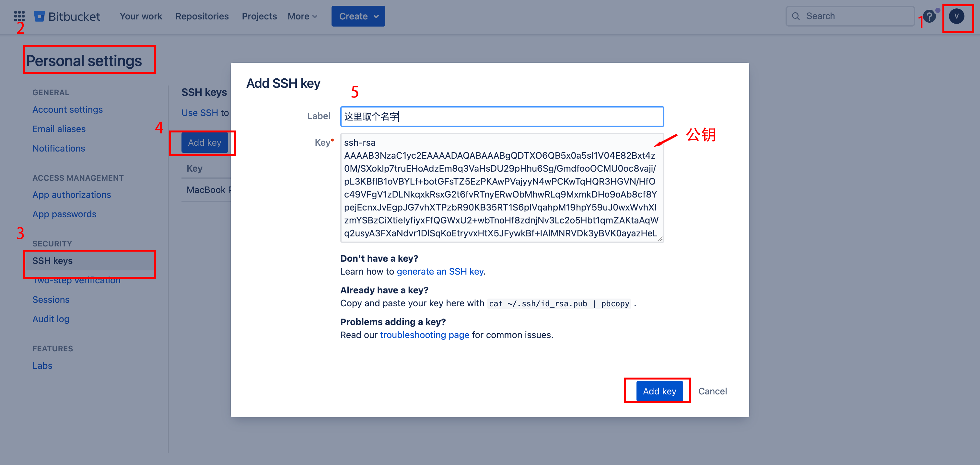Open Labs features
The width and height of the screenshot is (980, 465).
42,366
